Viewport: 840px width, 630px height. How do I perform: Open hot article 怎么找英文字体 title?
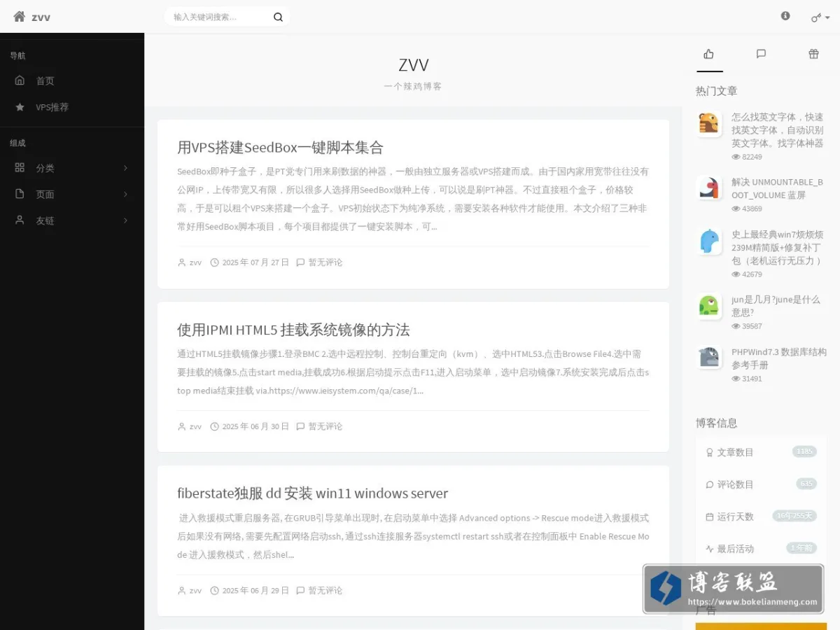(778, 130)
